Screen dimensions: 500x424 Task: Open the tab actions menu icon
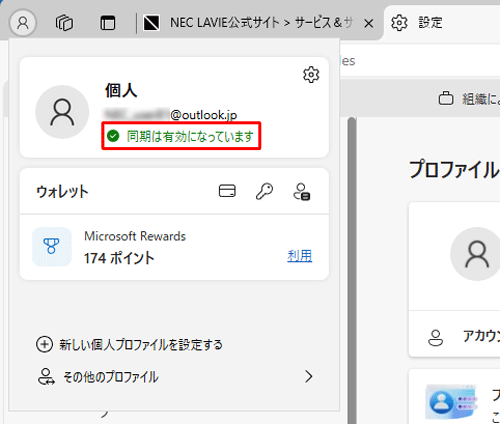point(108,23)
